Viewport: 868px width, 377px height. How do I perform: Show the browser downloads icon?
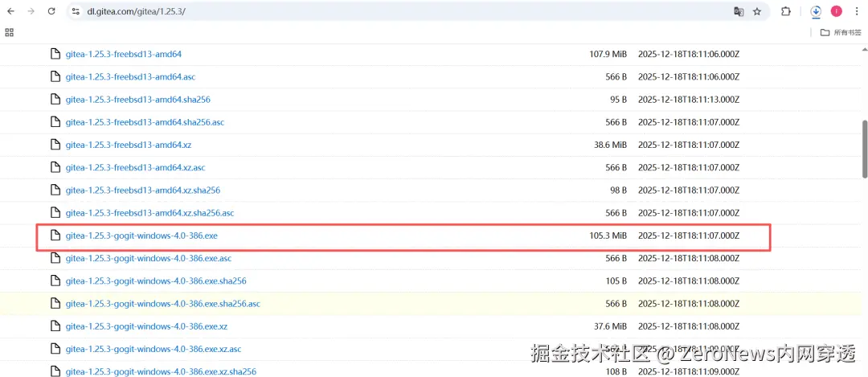tap(816, 11)
